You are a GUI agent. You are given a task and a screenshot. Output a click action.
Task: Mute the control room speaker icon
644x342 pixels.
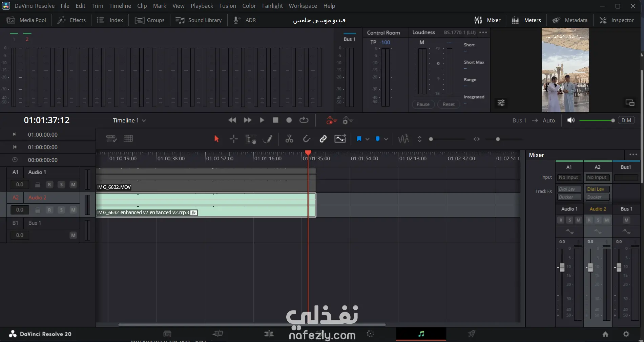571,120
